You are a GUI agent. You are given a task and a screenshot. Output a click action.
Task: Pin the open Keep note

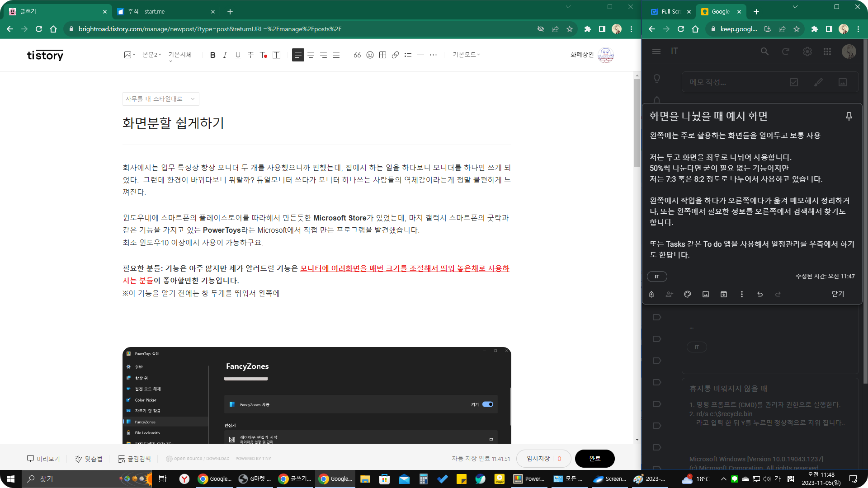pyautogui.click(x=849, y=116)
